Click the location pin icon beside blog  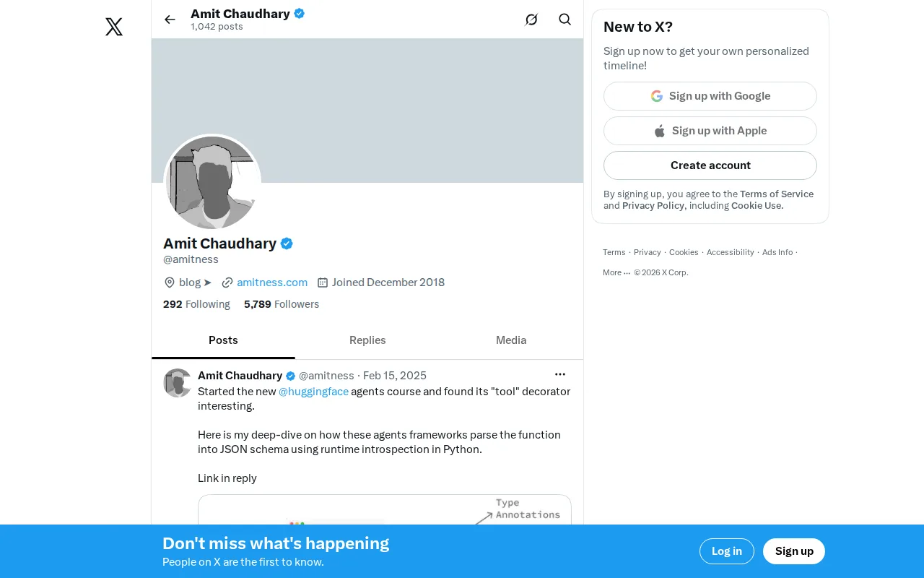click(170, 282)
